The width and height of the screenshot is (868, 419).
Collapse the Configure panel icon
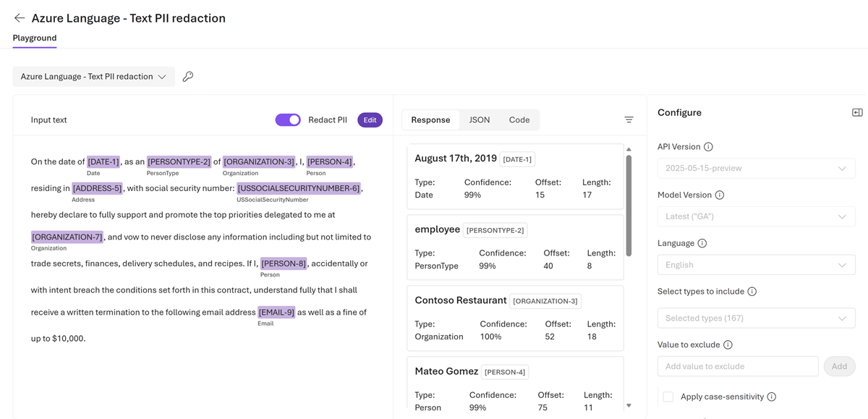click(x=857, y=113)
